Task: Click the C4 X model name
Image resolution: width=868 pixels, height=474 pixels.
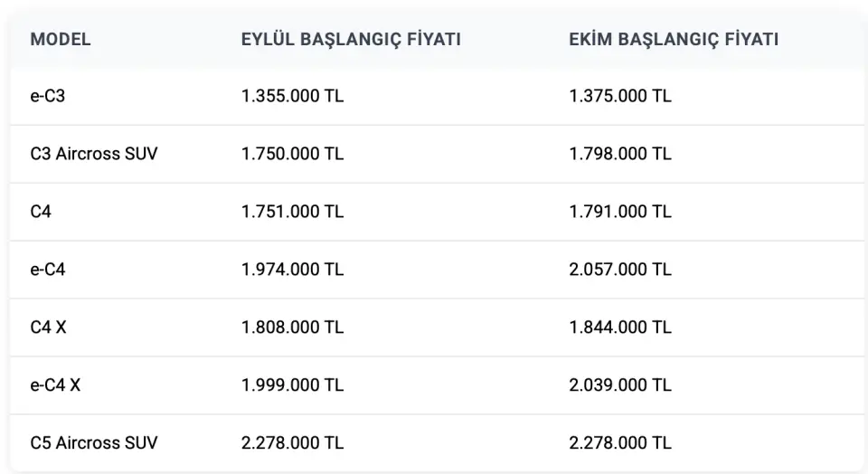Action: tap(48, 327)
